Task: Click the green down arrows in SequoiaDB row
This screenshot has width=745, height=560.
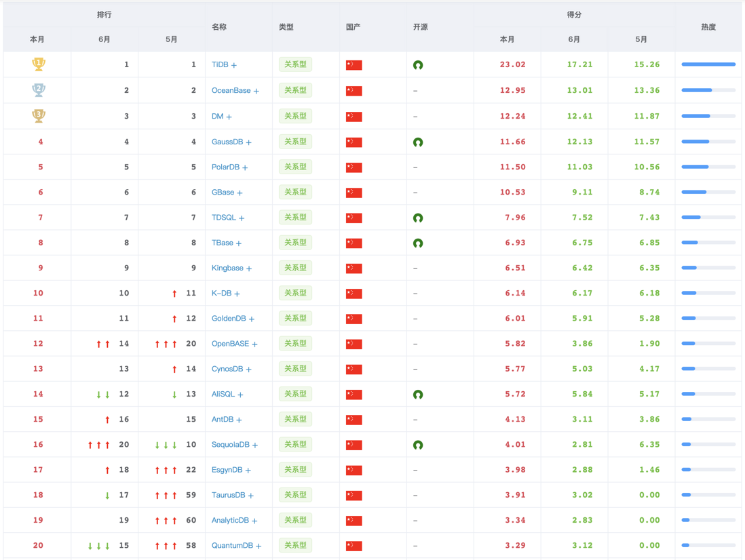Action: pos(166,445)
